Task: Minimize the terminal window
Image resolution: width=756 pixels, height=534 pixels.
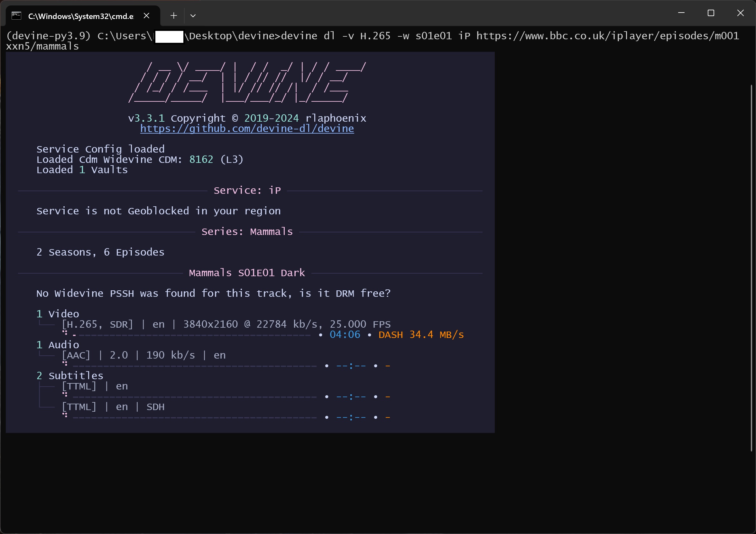Action: click(x=681, y=13)
